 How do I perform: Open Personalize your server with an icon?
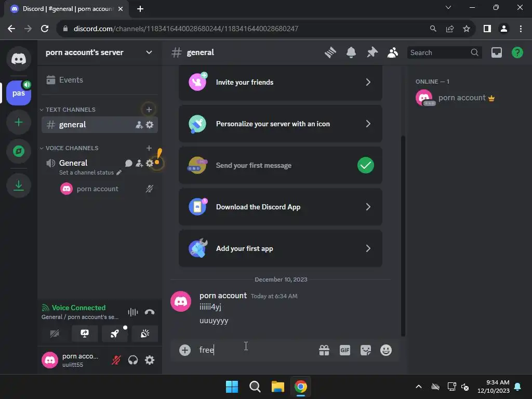point(280,124)
